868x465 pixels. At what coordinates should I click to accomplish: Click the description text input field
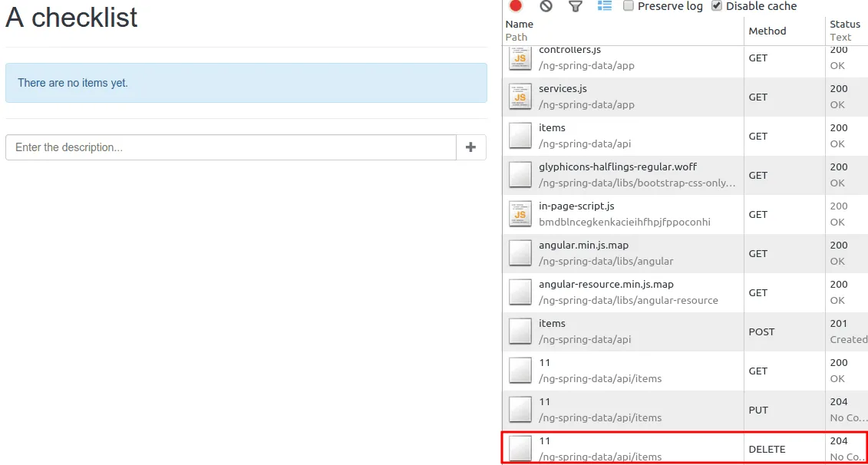231,147
